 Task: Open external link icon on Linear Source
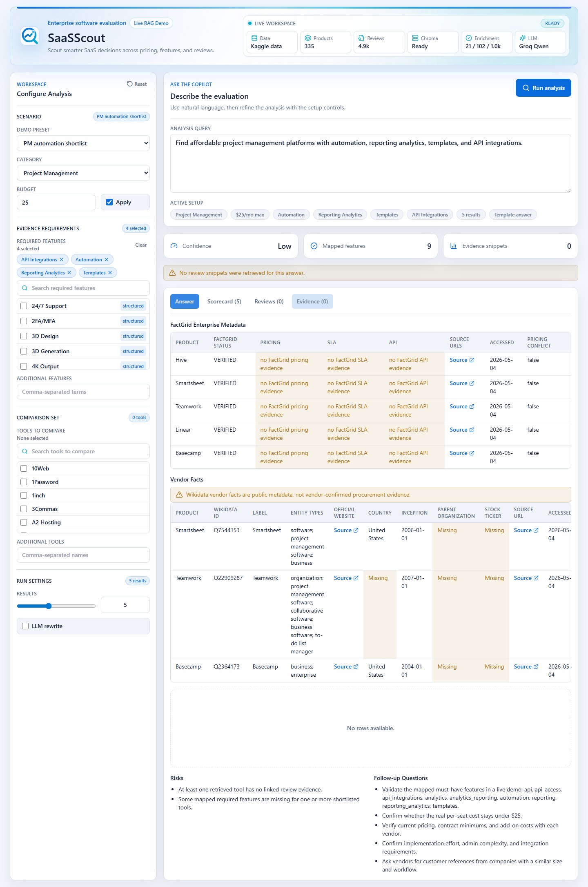(472, 430)
